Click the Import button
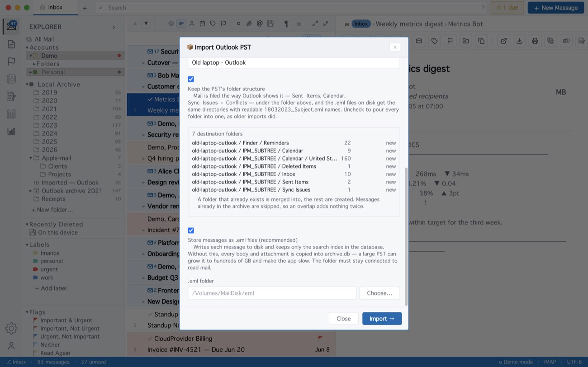This screenshot has height=367, width=588. [382, 319]
